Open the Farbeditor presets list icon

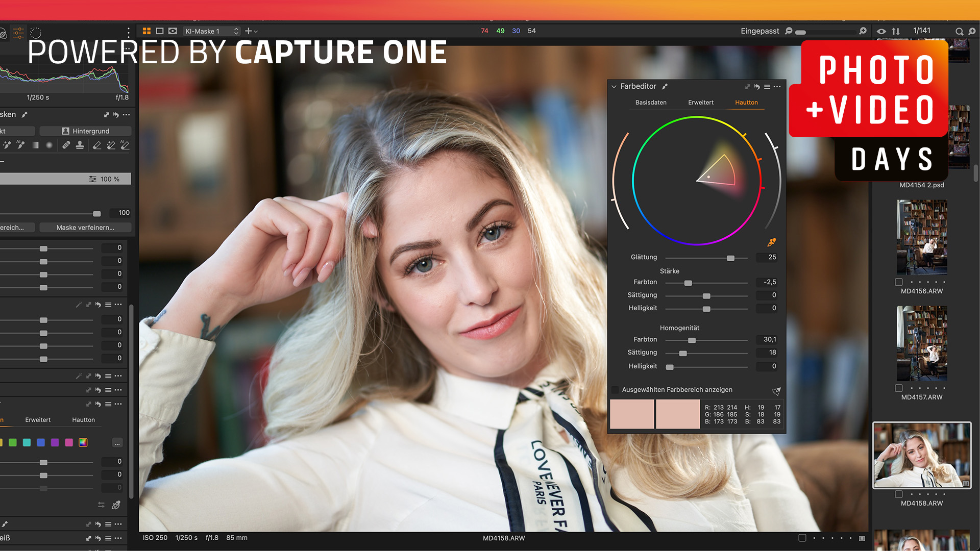coord(767,87)
